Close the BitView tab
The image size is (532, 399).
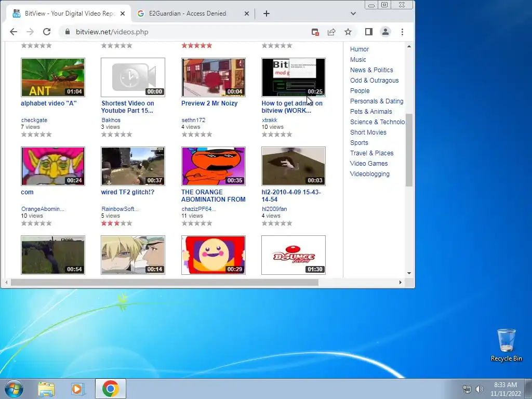pos(123,14)
